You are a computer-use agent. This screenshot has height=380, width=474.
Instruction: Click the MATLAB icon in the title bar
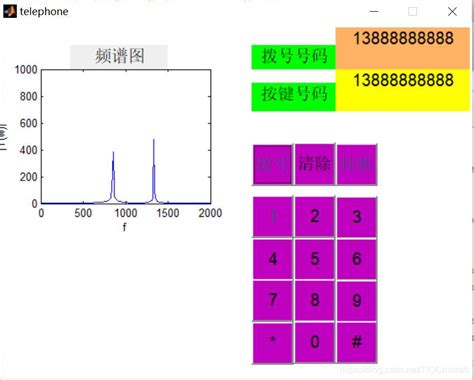pyautogui.click(x=10, y=12)
